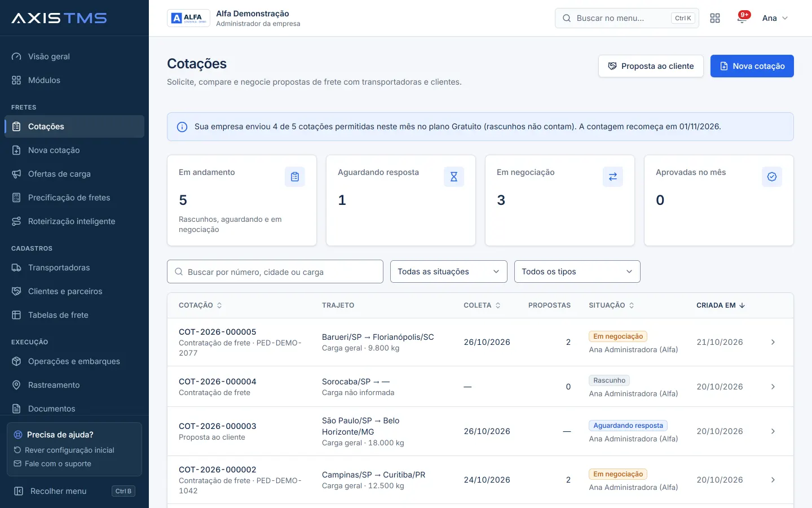This screenshot has width=812, height=508.
Task: Collapse sidebar with Recolher menu
Action: (74, 491)
